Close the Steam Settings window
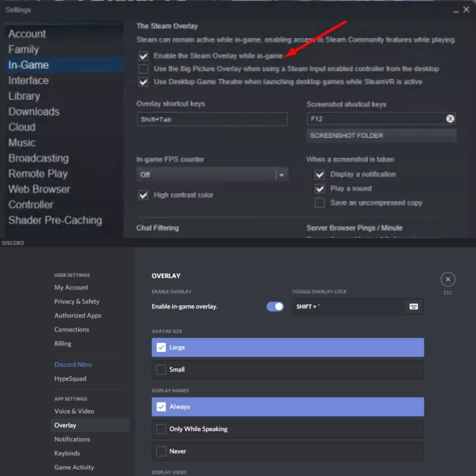 (x=466, y=10)
